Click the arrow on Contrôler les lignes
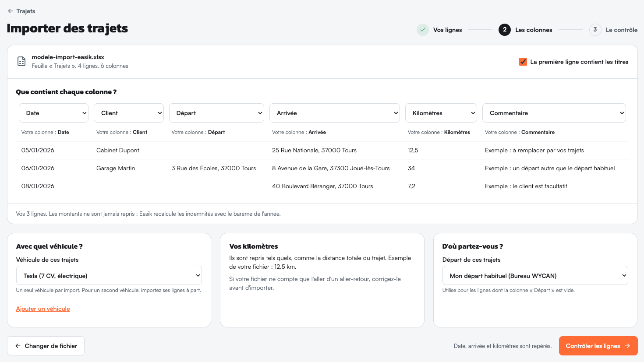Image resolution: width=644 pixels, height=362 pixels. pos(627,346)
